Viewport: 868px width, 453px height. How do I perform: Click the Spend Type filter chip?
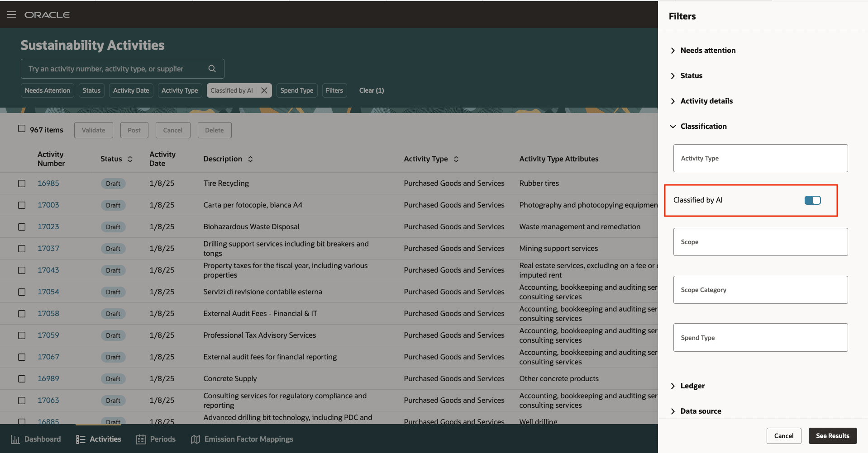pyautogui.click(x=297, y=90)
